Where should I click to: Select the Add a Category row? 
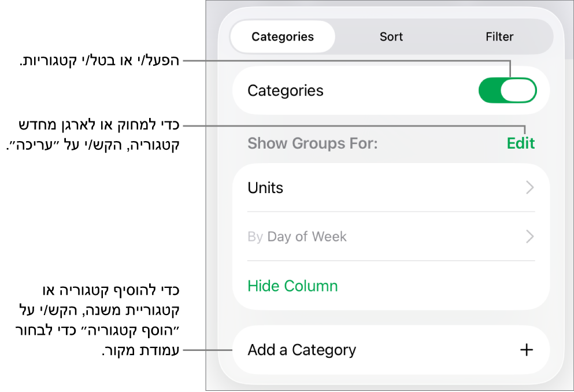pyautogui.click(x=390, y=350)
